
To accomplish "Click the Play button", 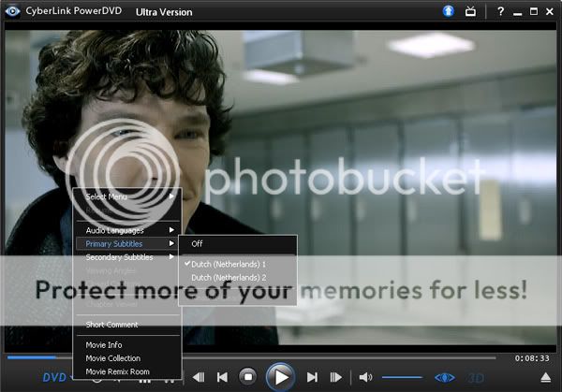I will click(281, 377).
